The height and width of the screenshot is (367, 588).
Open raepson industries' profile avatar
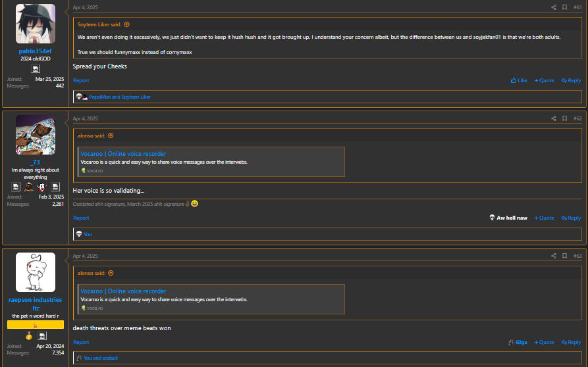[x=36, y=272]
